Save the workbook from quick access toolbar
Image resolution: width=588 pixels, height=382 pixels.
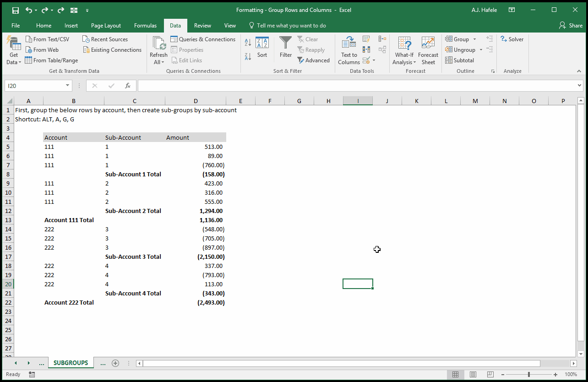point(15,10)
